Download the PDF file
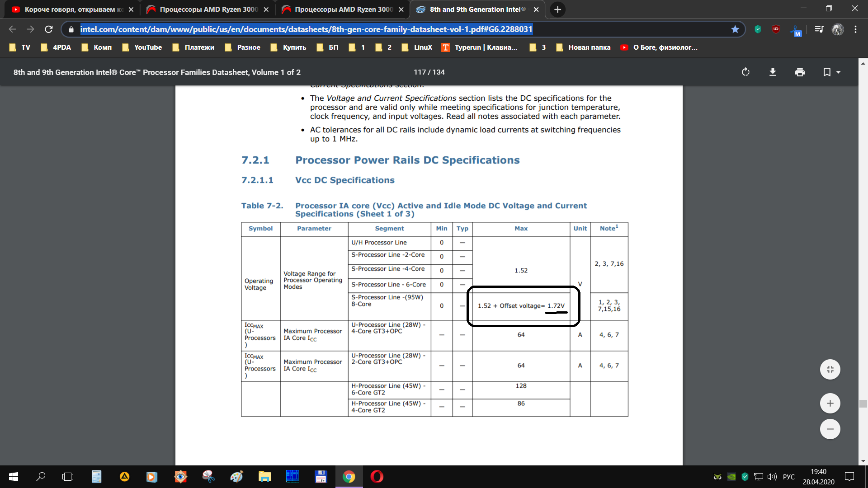 click(773, 72)
